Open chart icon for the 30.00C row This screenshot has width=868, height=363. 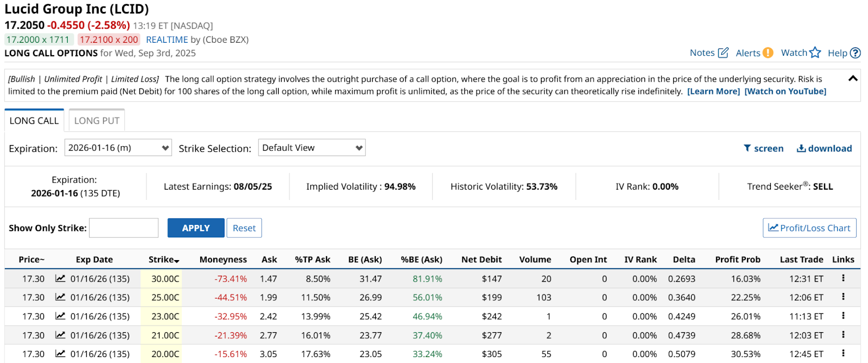coord(60,278)
